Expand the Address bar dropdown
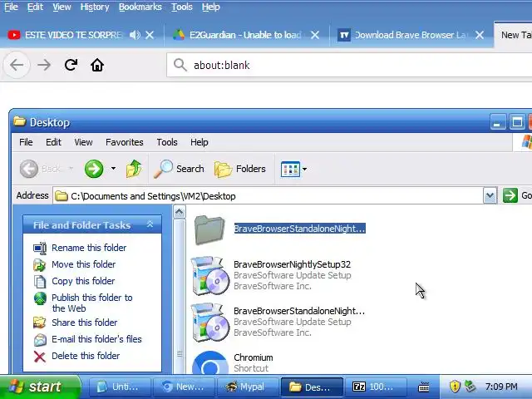This screenshot has width=532, height=399. (490, 196)
